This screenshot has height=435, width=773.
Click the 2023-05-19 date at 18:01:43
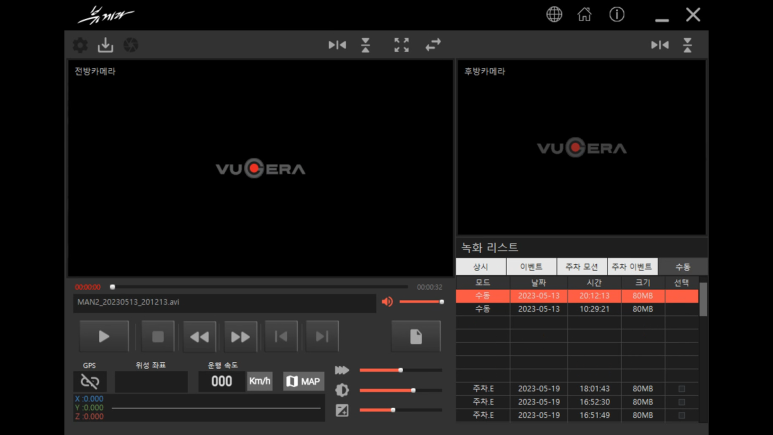[x=539, y=389]
